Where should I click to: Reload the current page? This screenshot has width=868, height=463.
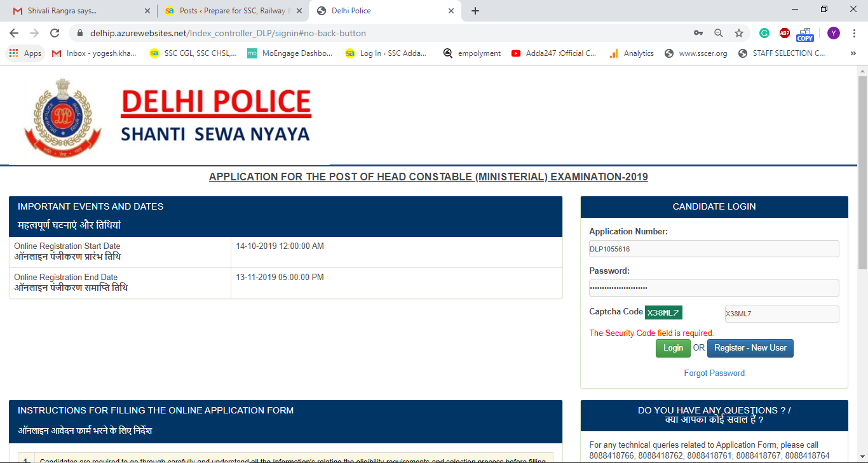click(55, 33)
